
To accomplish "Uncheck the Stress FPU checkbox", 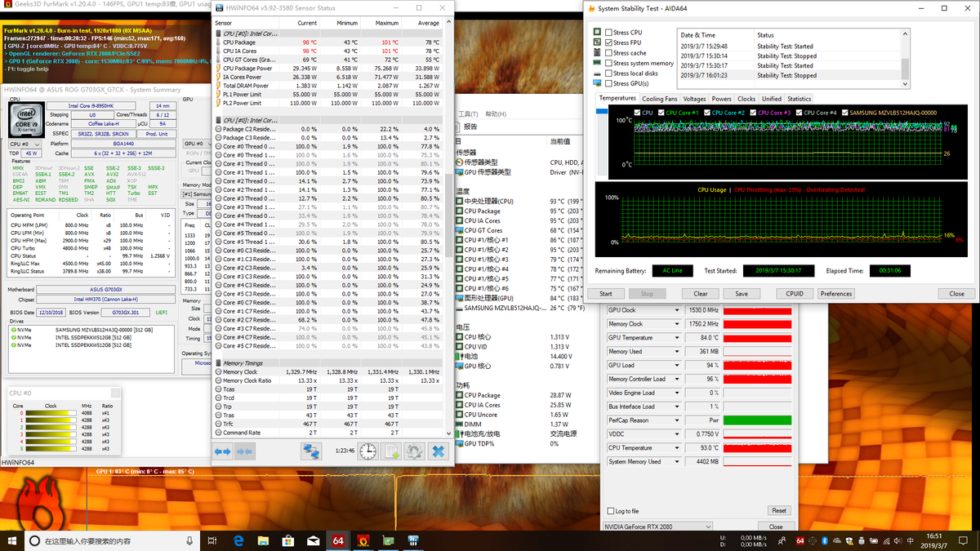I will pos(608,42).
